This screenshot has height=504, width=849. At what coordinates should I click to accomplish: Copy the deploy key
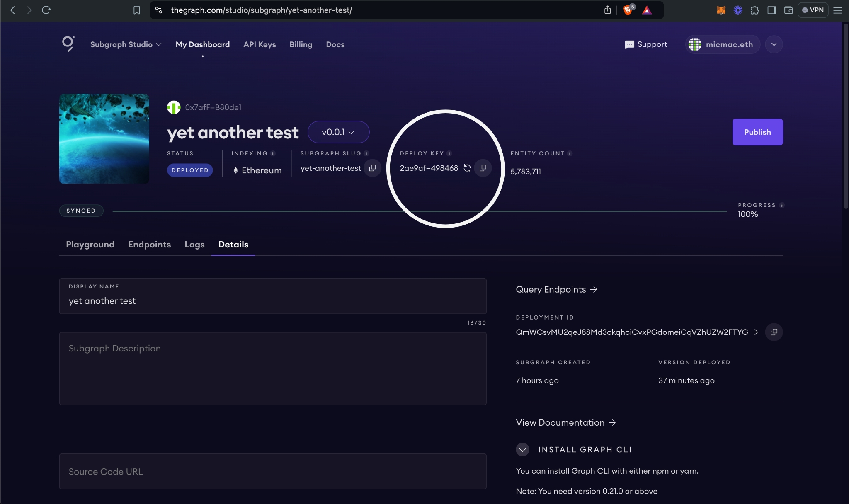483,168
